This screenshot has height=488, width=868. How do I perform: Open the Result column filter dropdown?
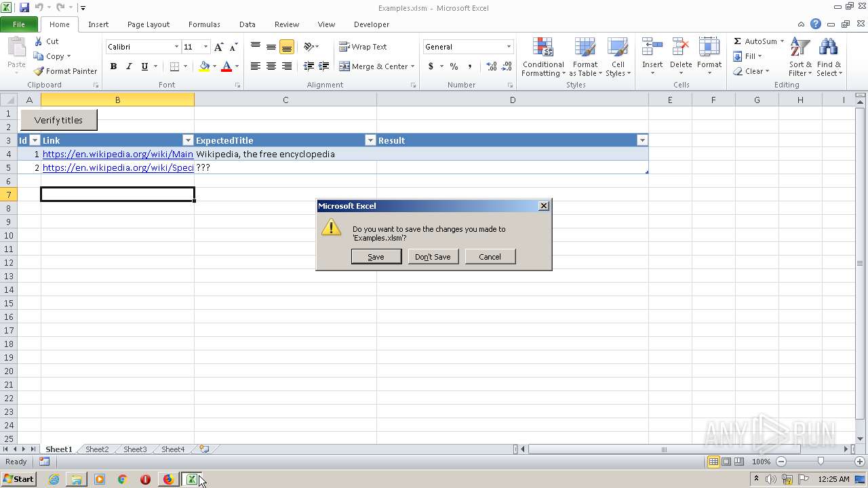(x=642, y=140)
